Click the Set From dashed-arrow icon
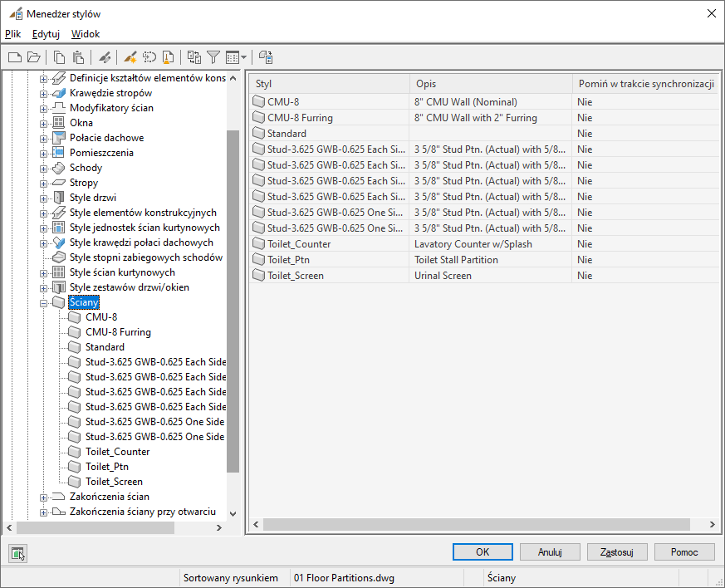The height and width of the screenshot is (588, 725). pyautogui.click(x=149, y=57)
